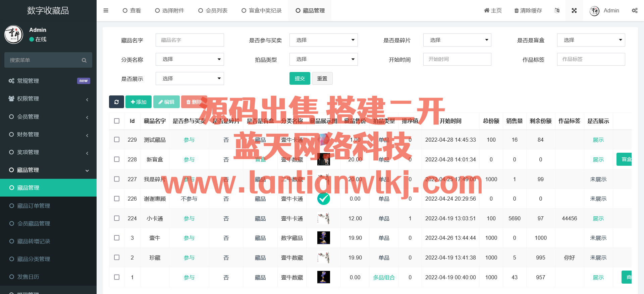Image resolution: width=644 pixels, height=294 pixels.
Task: Click the thumbnail image in row 3 壹牛
Action: coord(323,238)
